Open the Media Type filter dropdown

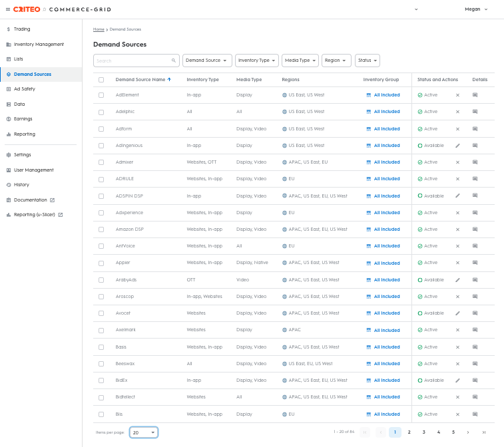[300, 61]
